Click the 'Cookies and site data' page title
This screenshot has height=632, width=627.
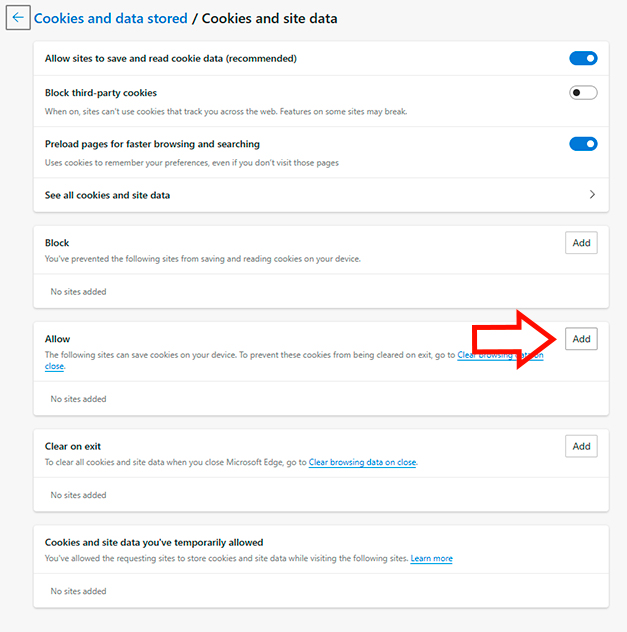272,18
